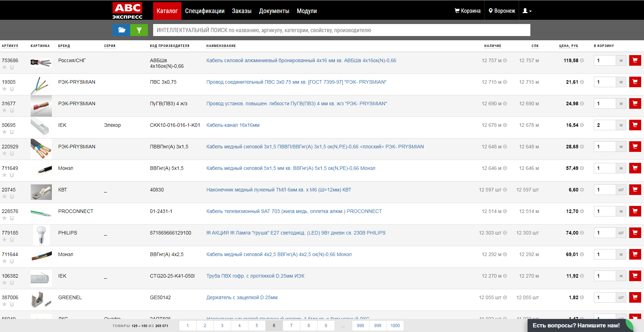The height and width of the screenshot is (332, 644).
Task: Change city via Воронеж location pin
Action: click(502, 11)
